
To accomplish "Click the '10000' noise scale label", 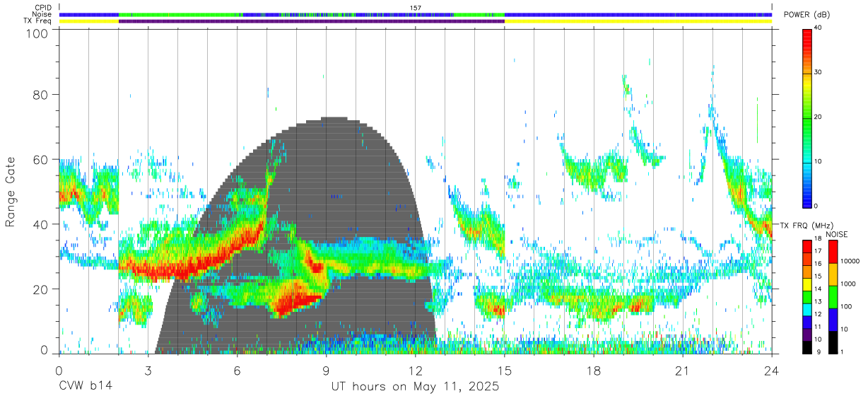I will click(850, 262).
